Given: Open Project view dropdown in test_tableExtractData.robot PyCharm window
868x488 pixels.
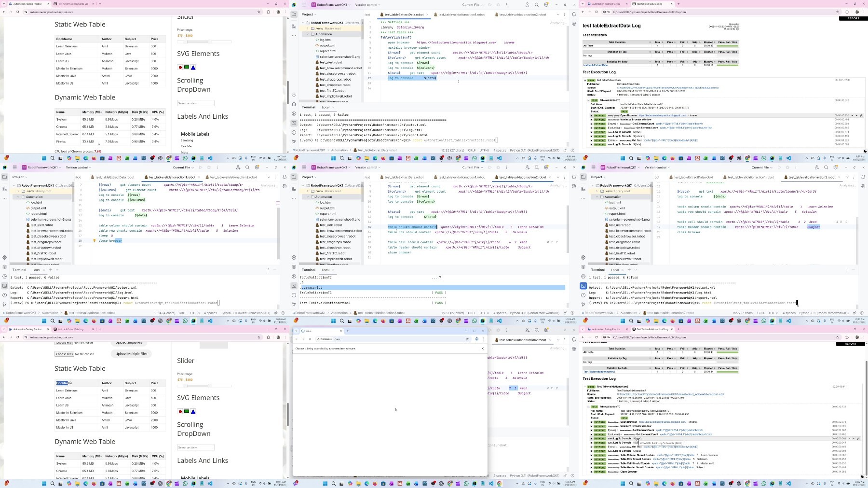Looking at the screenshot, I should click(x=309, y=14).
